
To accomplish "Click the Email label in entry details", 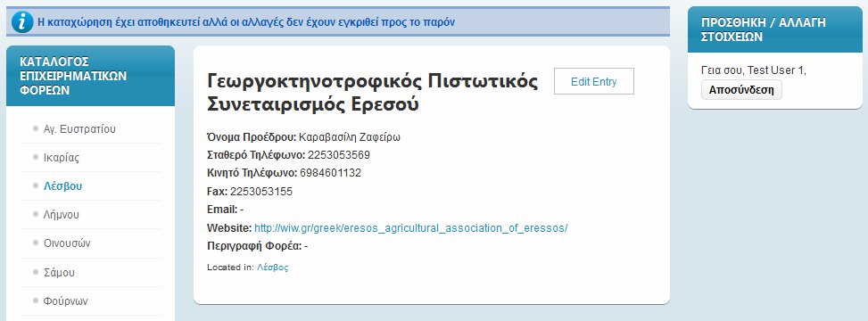I will [222, 210].
